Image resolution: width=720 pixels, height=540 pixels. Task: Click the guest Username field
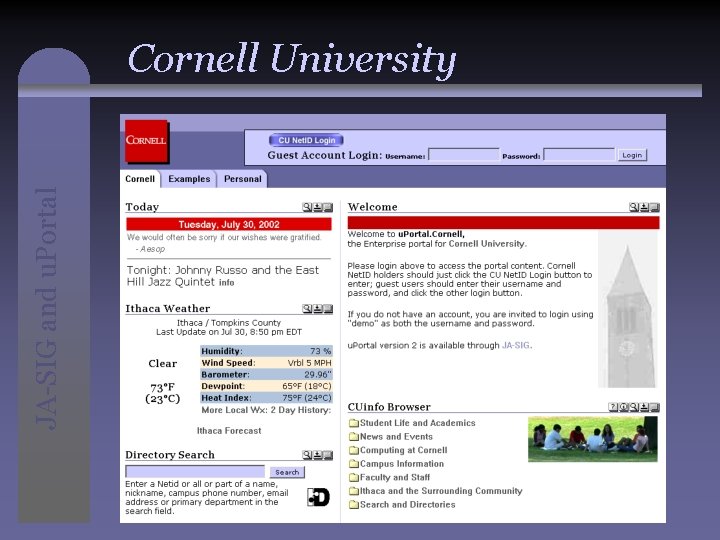[464, 155]
